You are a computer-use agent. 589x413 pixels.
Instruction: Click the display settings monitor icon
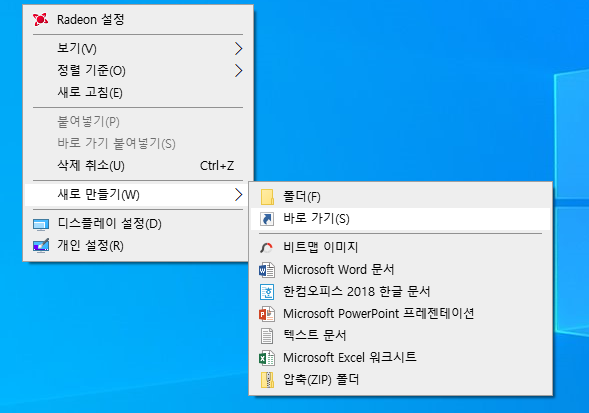click(41, 224)
